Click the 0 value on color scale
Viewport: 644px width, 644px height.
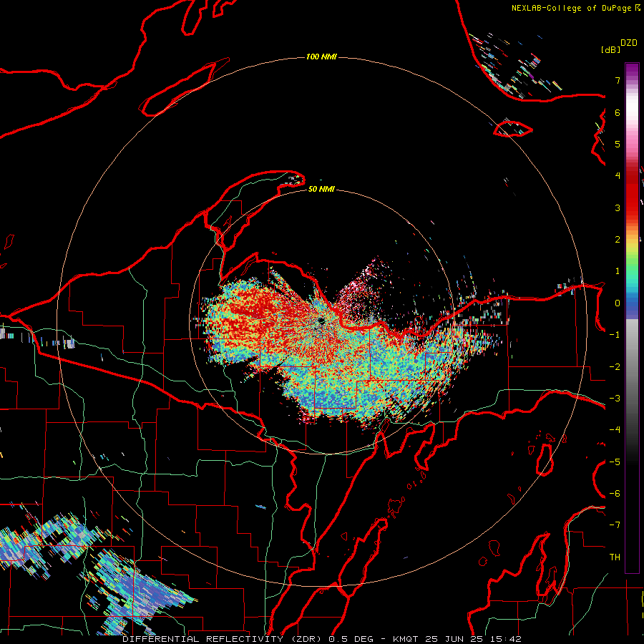[x=618, y=303]
